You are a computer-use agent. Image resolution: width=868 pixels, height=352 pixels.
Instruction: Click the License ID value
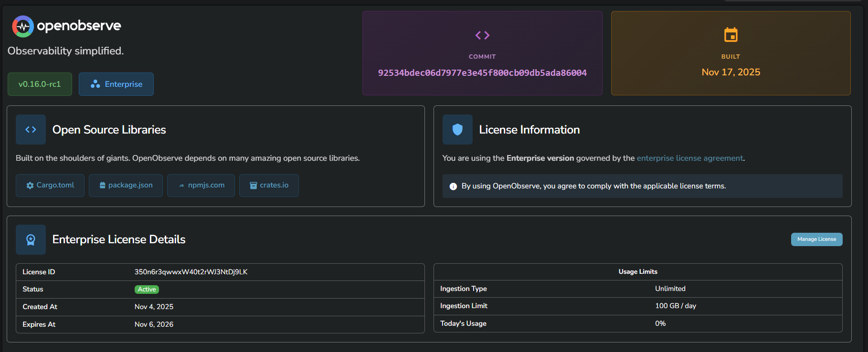[191, 272]
